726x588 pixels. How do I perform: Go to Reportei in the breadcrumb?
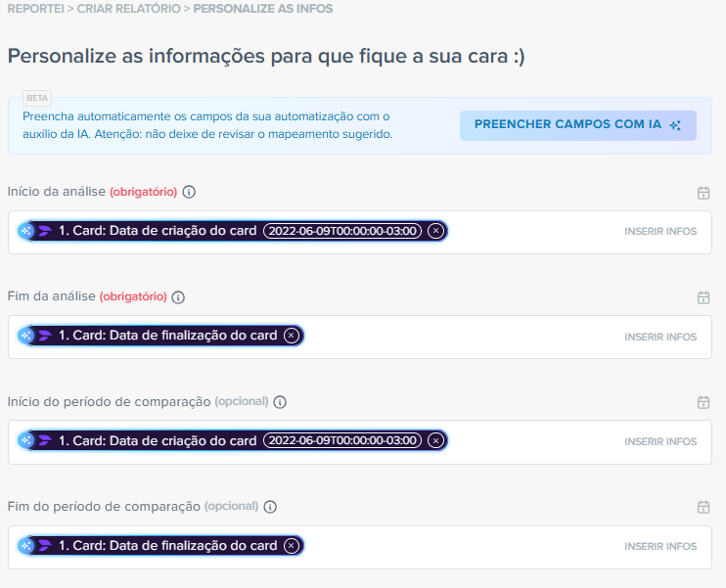(x=36, y=9)
